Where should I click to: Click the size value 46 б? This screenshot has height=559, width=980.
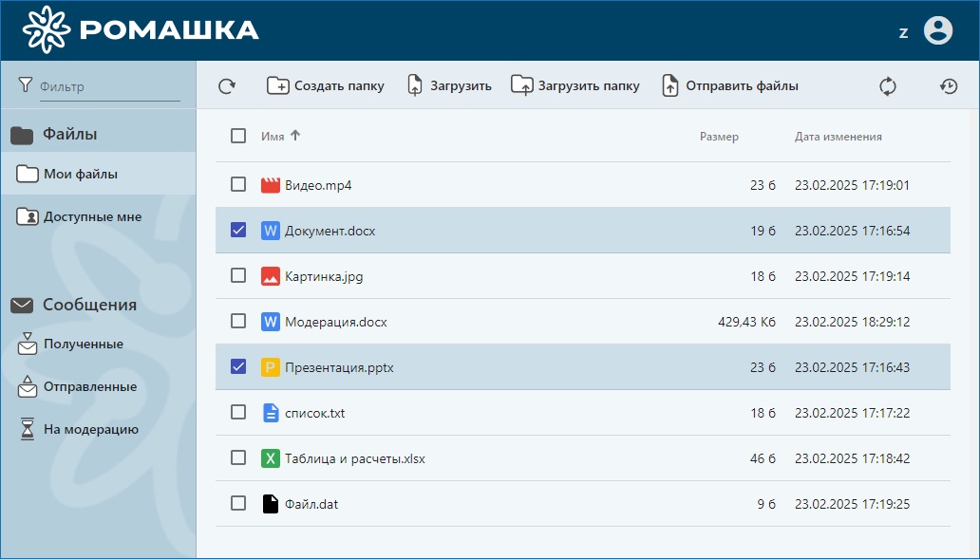coord(763,458)
